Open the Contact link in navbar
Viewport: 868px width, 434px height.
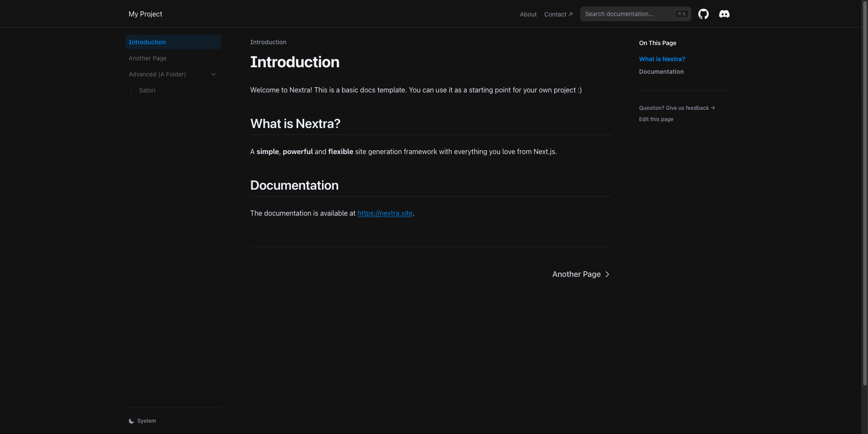pos(558,14)
